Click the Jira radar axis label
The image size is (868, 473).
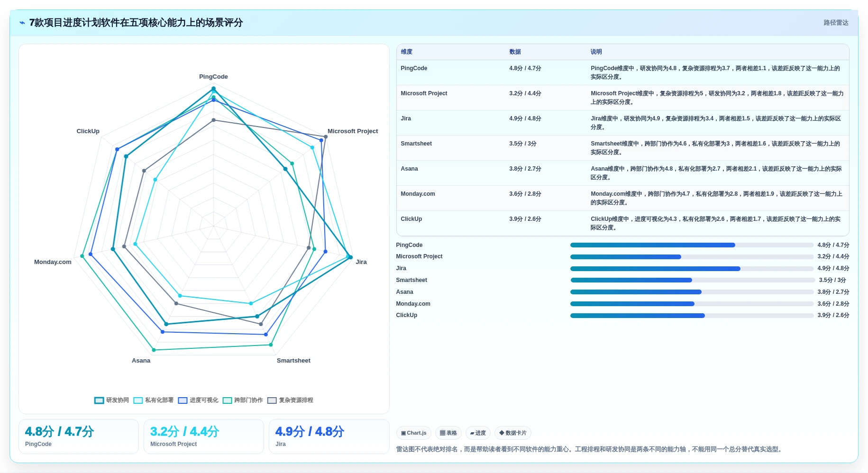pyautogui.click(x=361, y=262)
